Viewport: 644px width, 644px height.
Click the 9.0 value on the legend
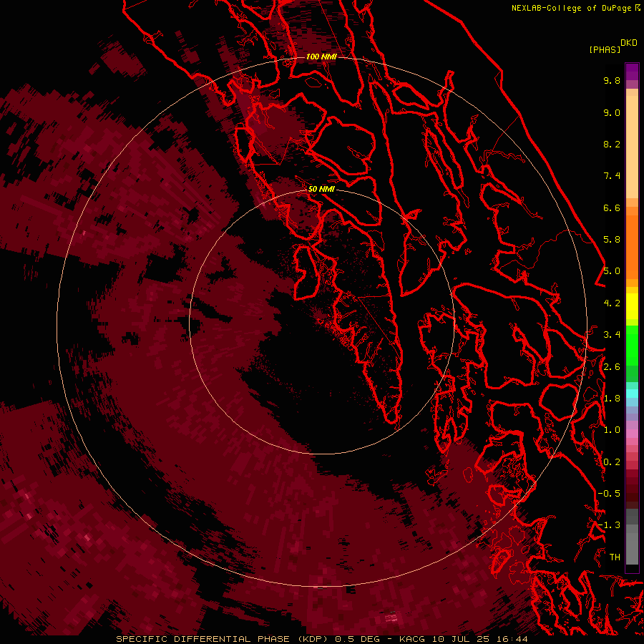(x=612, y=112)
